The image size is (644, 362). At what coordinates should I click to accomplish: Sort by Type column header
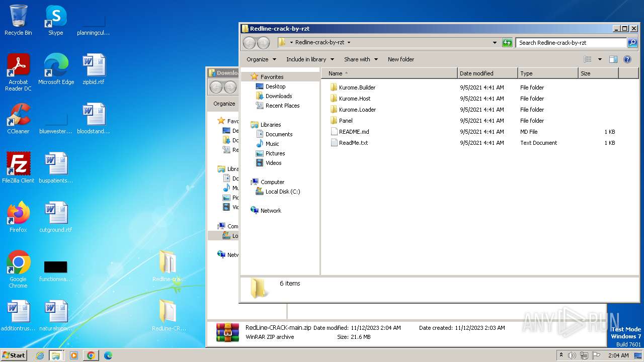click(x=548, y=73)
